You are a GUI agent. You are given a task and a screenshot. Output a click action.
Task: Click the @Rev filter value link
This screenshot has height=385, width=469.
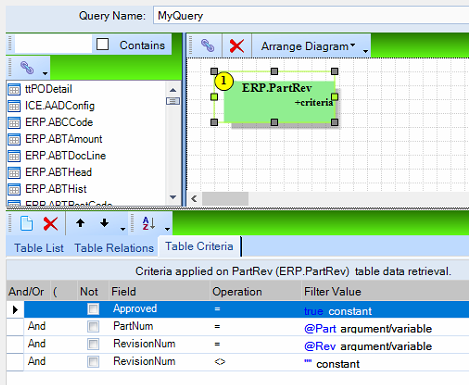tap(319, 346)
